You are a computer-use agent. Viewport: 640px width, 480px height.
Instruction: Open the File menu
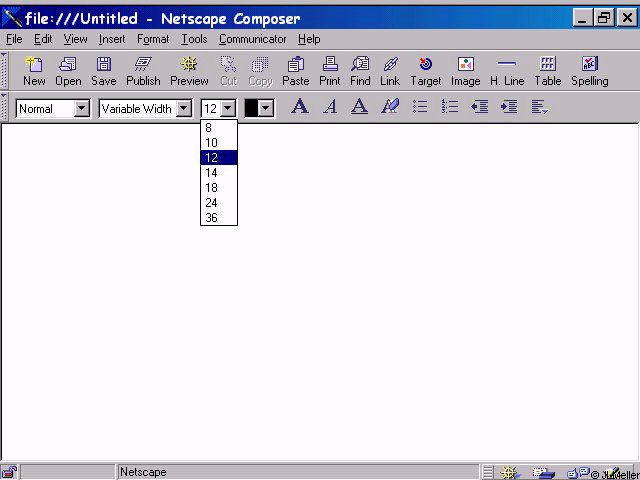point(14,39)
